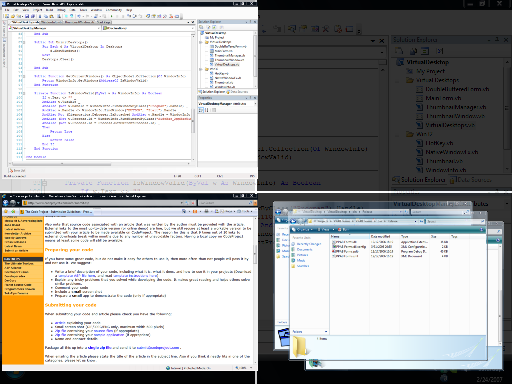
Task: Follow the submit@codeproject.com link
Action: coord(158,347)
